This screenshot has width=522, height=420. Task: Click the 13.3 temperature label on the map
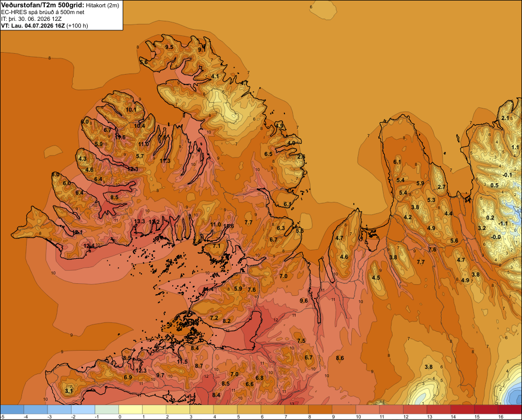coord(139,221)
